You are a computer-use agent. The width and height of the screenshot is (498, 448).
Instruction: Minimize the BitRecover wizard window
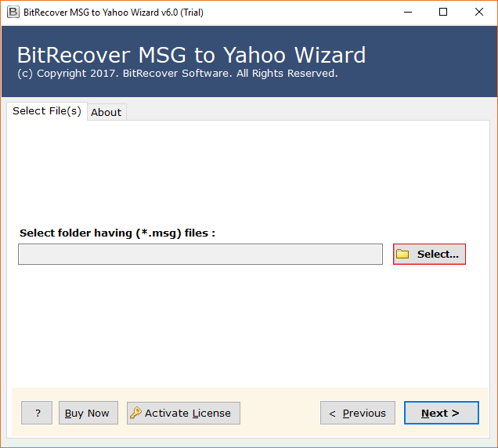[406, 12]
